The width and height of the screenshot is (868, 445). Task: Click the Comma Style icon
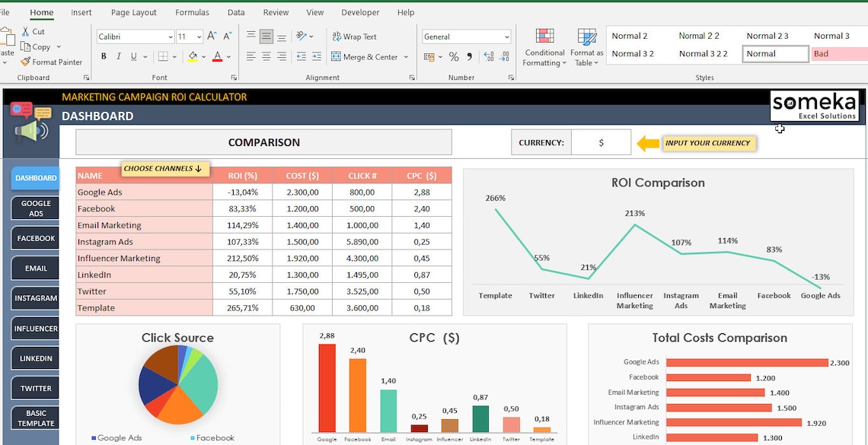tap(469, 57)
